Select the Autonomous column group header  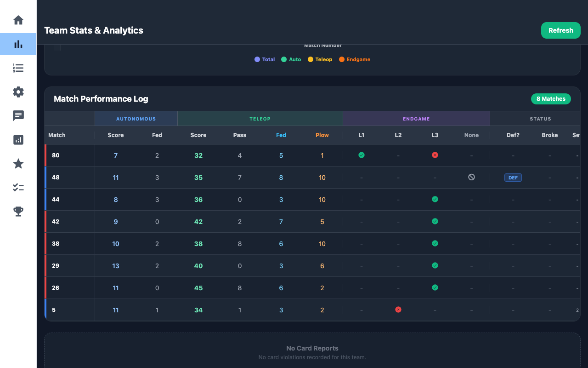[x=136, y=119]
